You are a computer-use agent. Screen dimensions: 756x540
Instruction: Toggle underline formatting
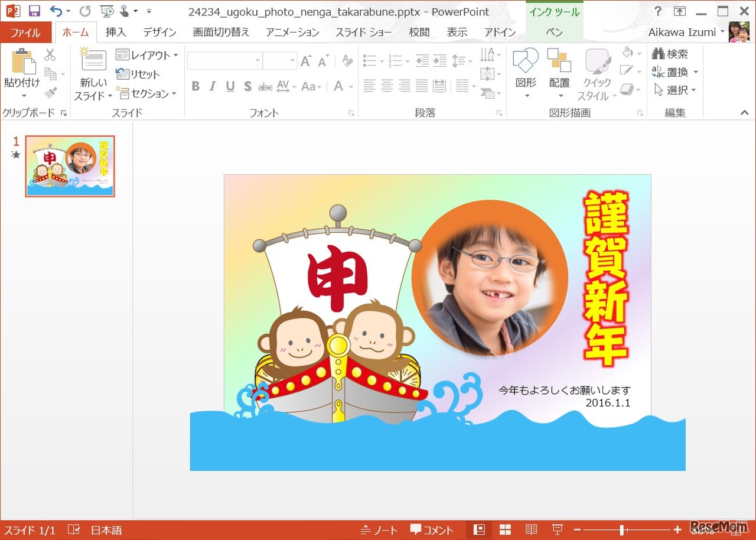229,86
